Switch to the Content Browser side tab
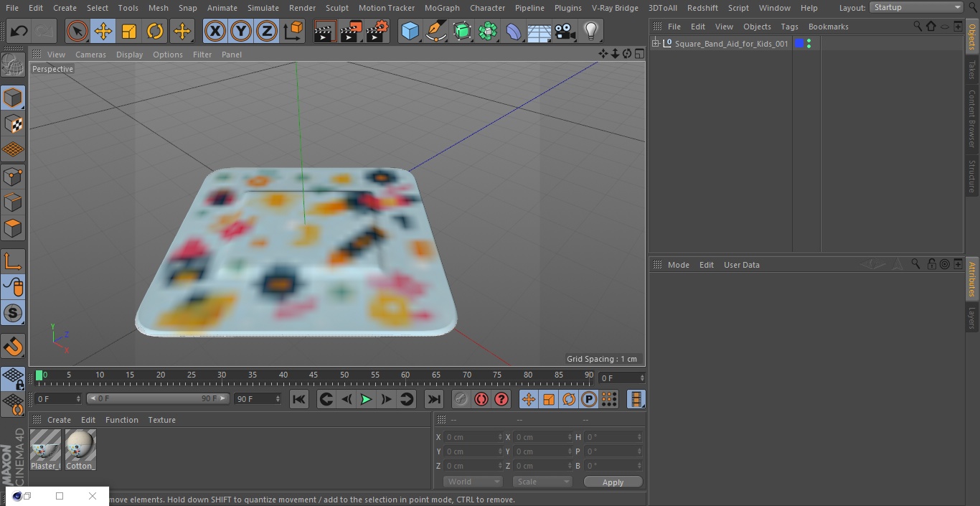The image size is (980, 506). tap(972, 118)
